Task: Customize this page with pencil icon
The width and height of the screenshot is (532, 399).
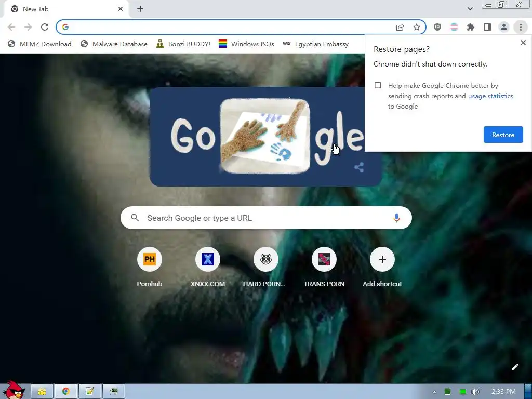Action: [515, 367]
